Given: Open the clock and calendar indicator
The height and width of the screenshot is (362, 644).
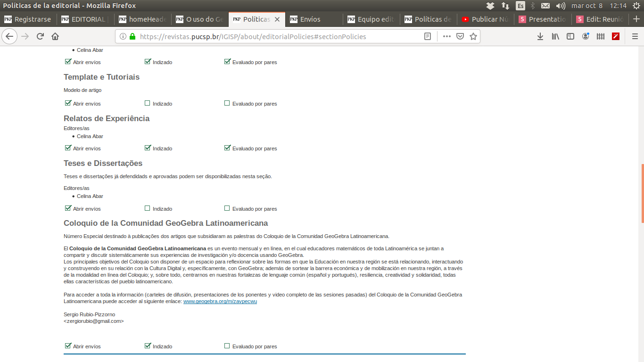Looking at the screenshot, I should tap(599, 6).
